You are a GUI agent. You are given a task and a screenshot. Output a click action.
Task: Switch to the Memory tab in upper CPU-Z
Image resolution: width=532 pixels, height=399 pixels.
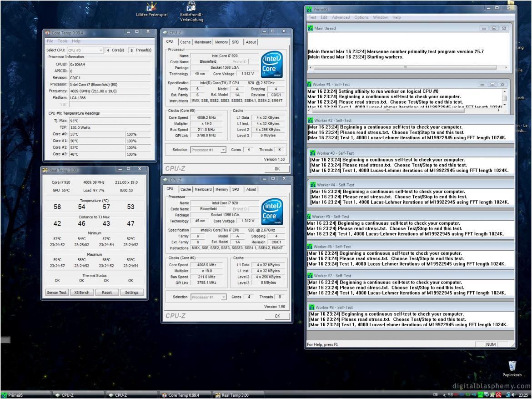(221, 42)
